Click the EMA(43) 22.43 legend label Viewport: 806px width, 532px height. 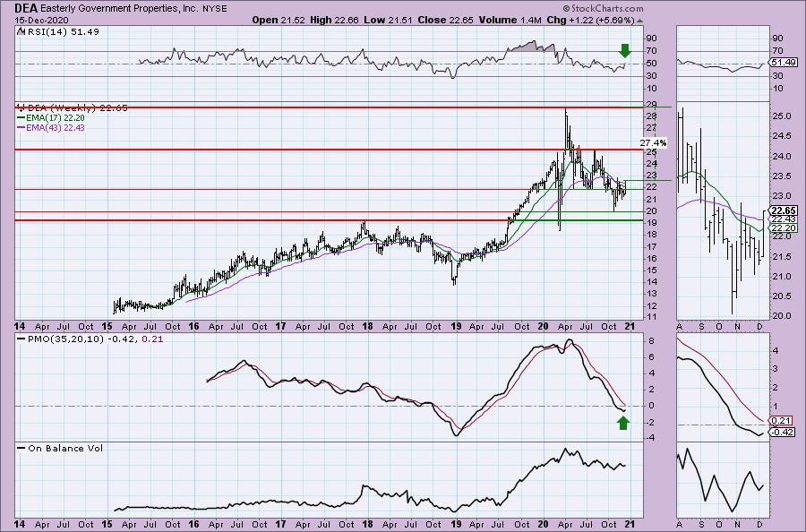56,127
